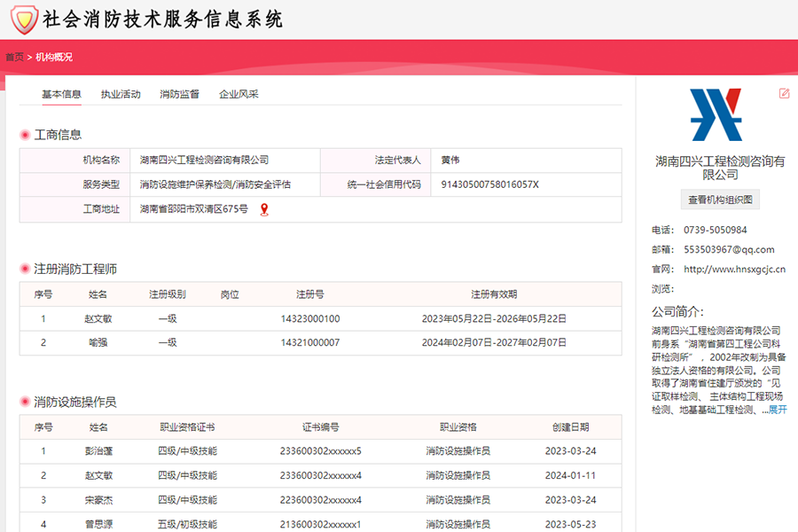Click the edit icon above company profile

(784, 93)
